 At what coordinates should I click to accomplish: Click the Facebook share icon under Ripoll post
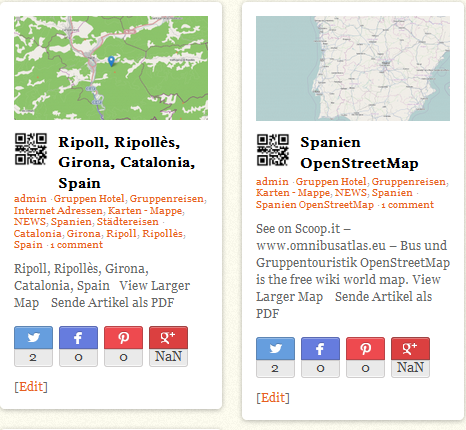point(78,338)
